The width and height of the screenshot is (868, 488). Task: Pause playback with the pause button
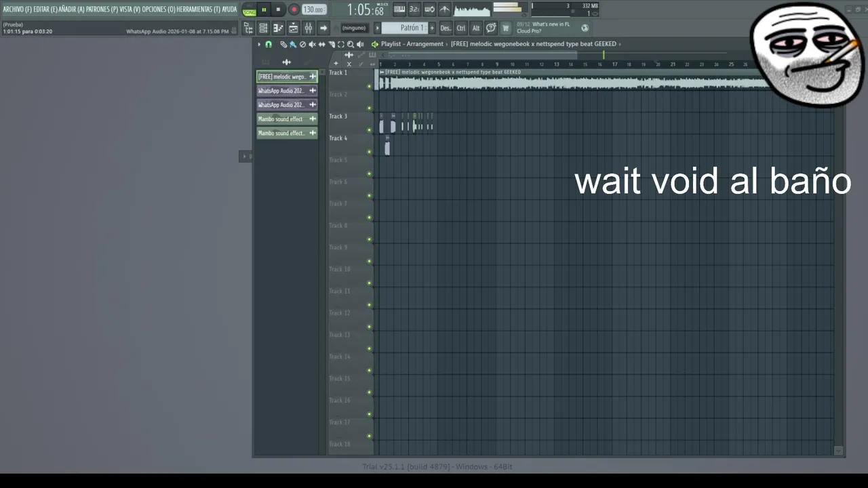264,10
